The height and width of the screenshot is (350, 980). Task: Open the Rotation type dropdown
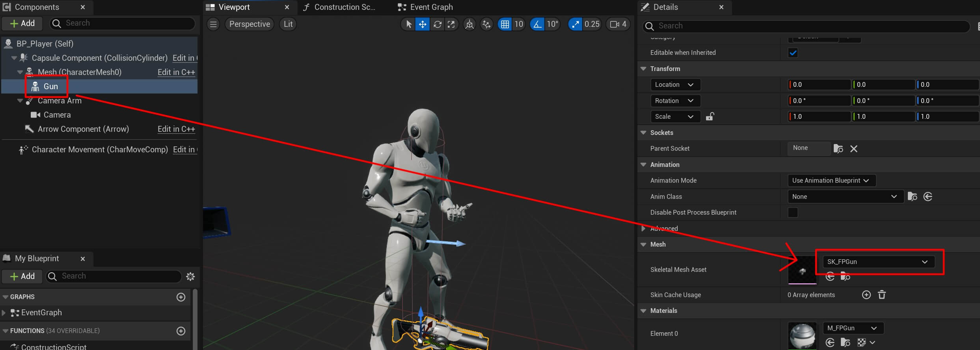pos(675,101)
